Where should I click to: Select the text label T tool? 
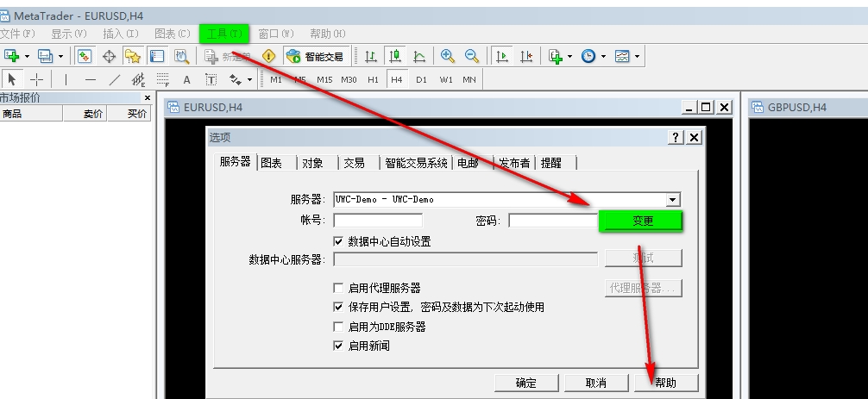(x=211, y=79)
